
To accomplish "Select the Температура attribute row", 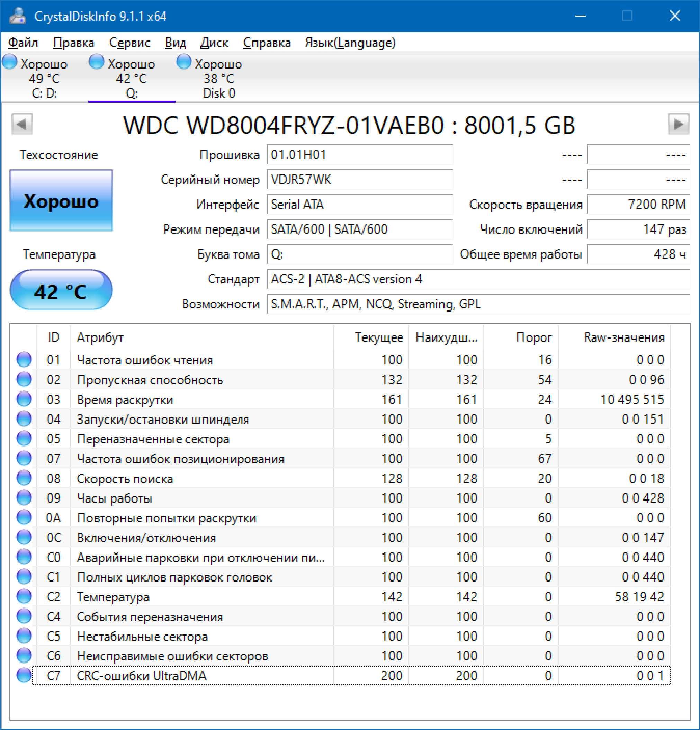I will click(x=351, y=597).
